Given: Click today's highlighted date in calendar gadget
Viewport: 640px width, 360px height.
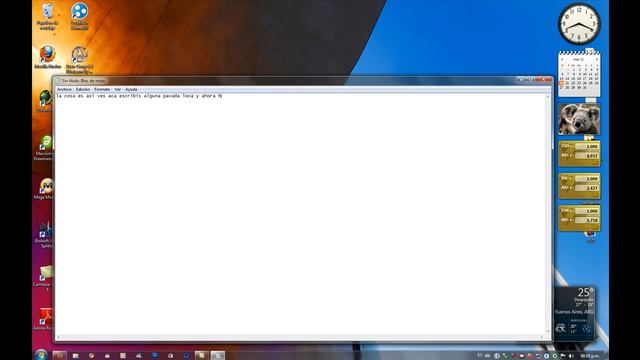Looking at the screenshot, I should coord(562,83).
